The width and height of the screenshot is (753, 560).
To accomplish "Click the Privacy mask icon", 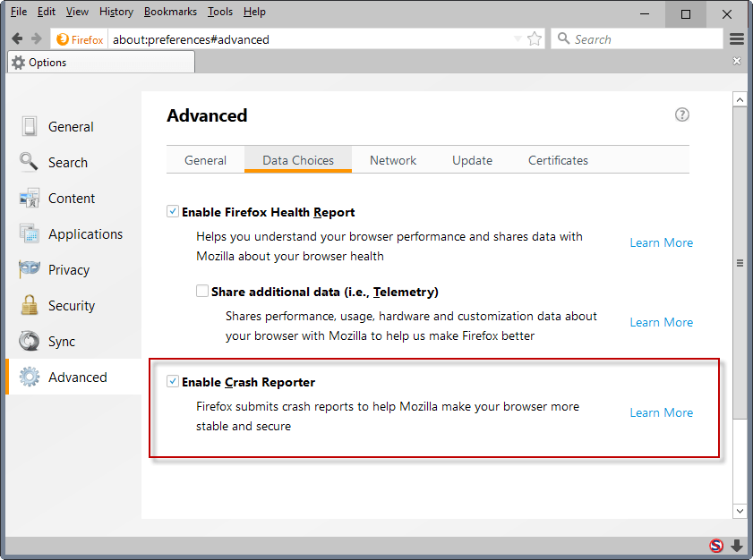I will [30, 268].
